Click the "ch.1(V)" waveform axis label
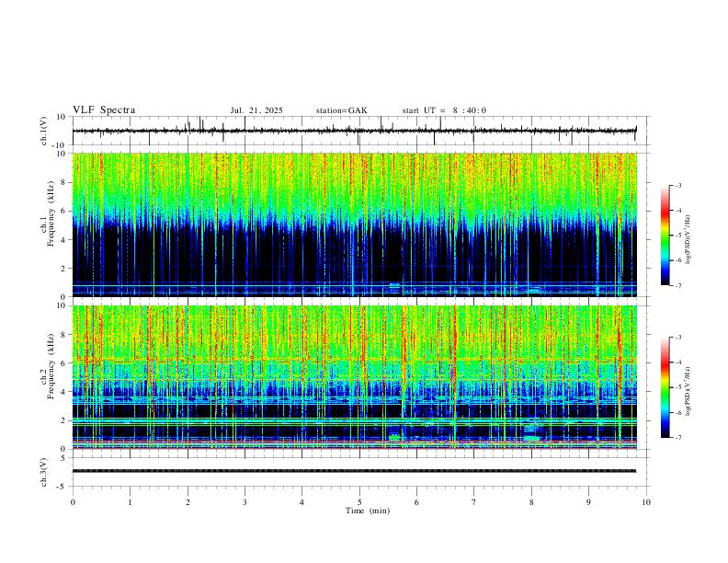Viewport: 728px width, 563px height. [x=44, y=131]
